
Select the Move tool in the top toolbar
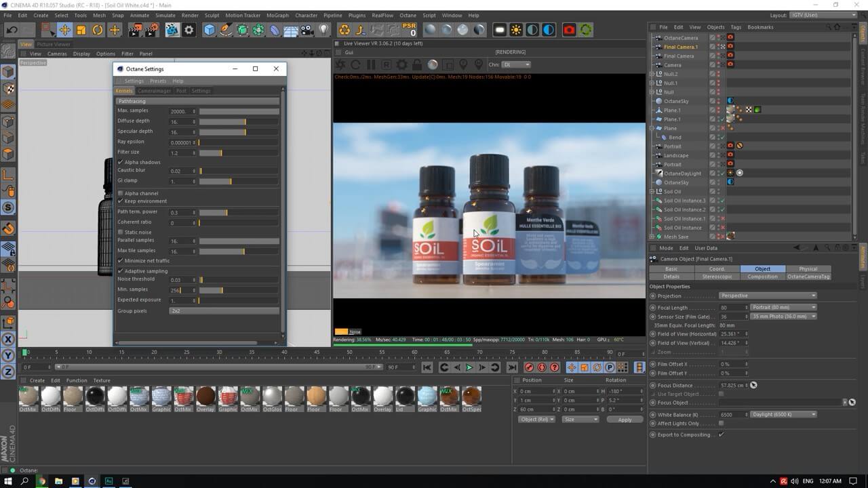64,30
